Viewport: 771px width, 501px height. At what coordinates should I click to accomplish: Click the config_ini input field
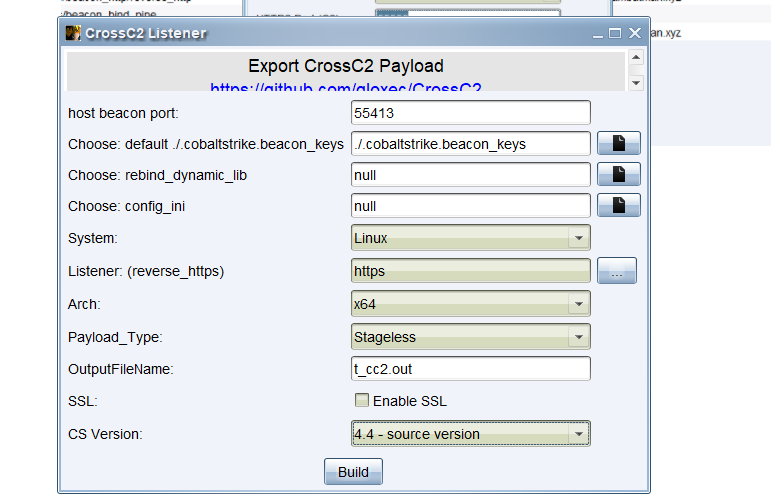[471, 206]
